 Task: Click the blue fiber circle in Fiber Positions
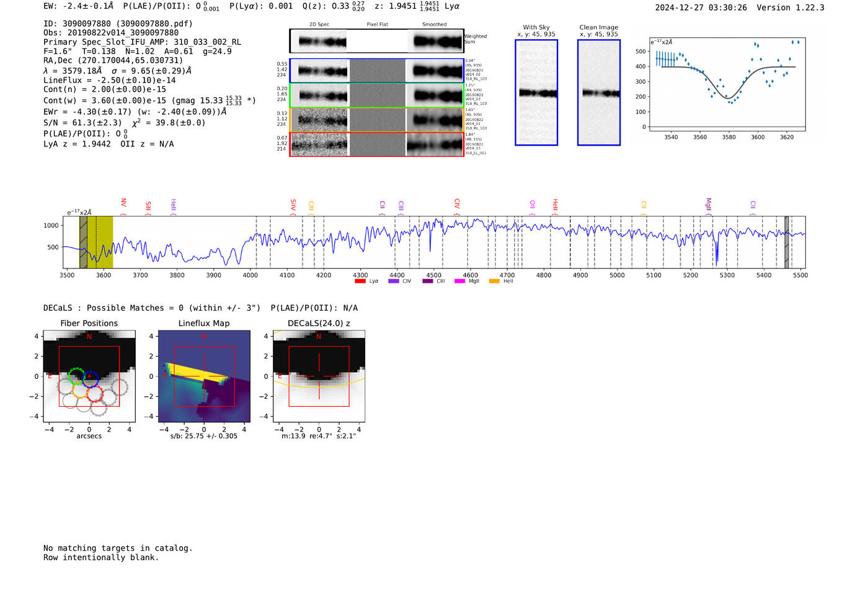[x=90, y=378]
